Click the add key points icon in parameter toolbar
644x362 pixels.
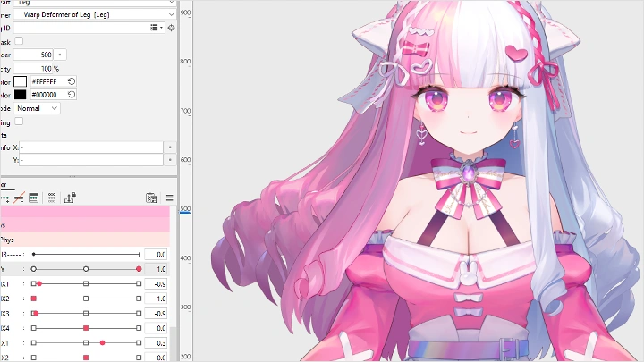point(5,198)
